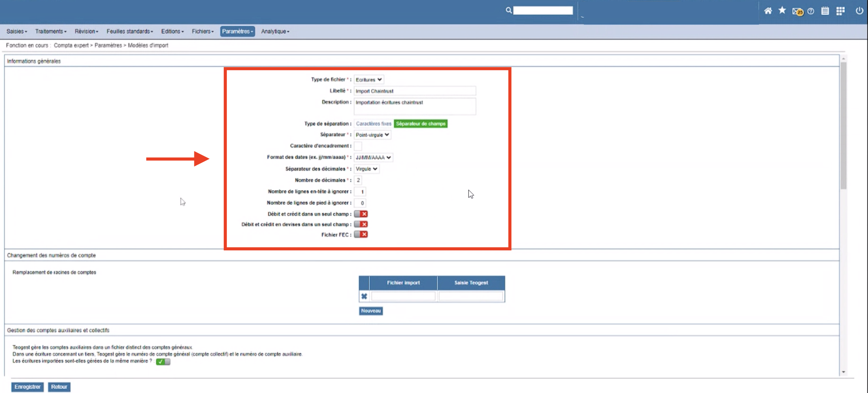Click the search magnifier icon
868x393 pixels.
(x=508, y=11)
